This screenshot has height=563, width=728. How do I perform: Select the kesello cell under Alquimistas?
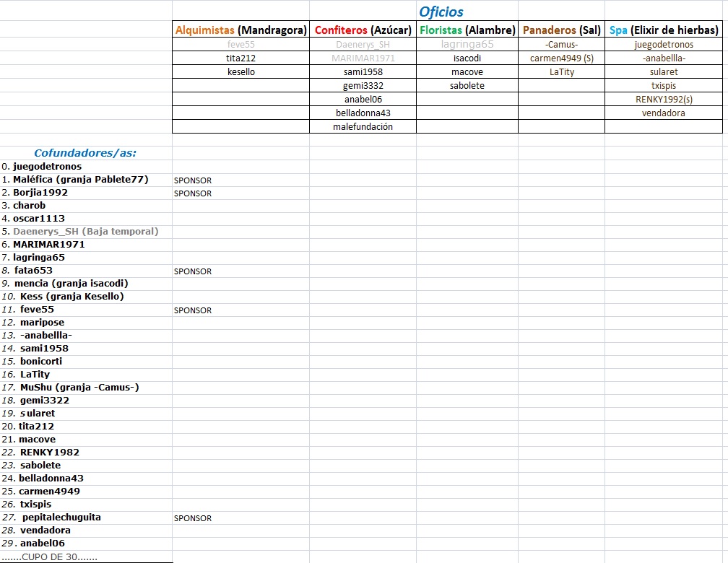(240, 72)
